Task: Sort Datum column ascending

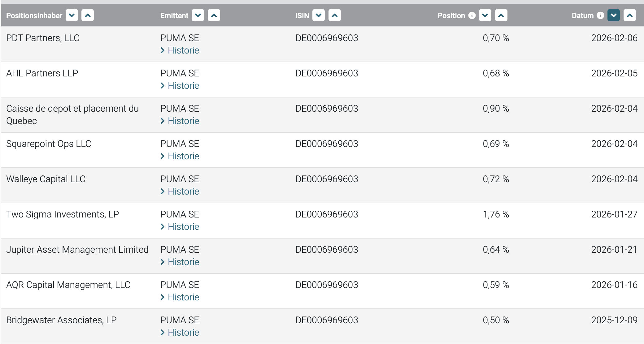Action: point(629,15)
